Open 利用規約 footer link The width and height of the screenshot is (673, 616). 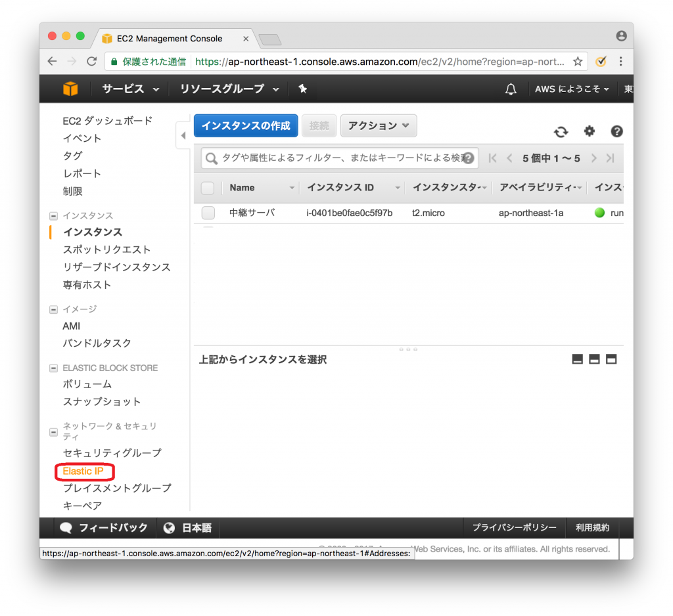(x=592, y=527)
